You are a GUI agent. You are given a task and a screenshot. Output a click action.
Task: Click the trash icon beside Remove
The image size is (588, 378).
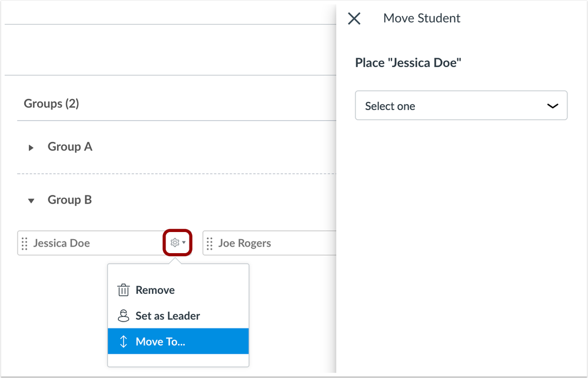tap(124, 290)
